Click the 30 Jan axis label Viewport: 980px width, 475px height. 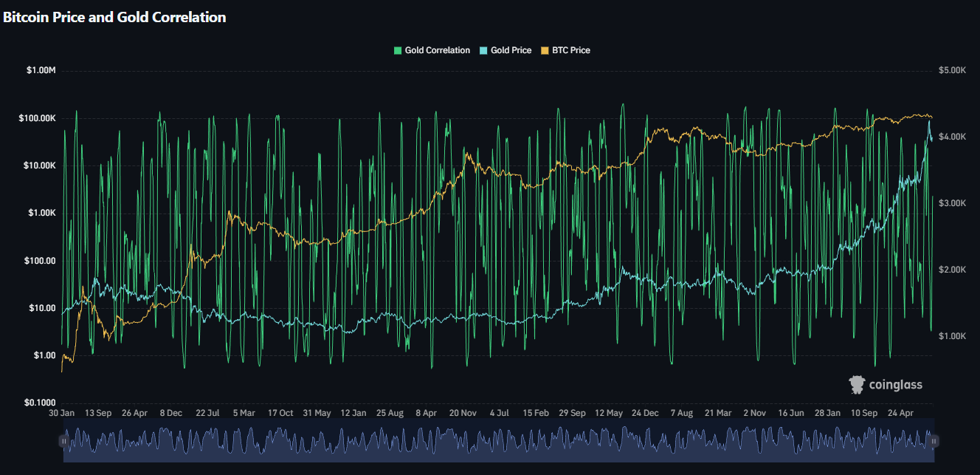[x=61, y=413]
